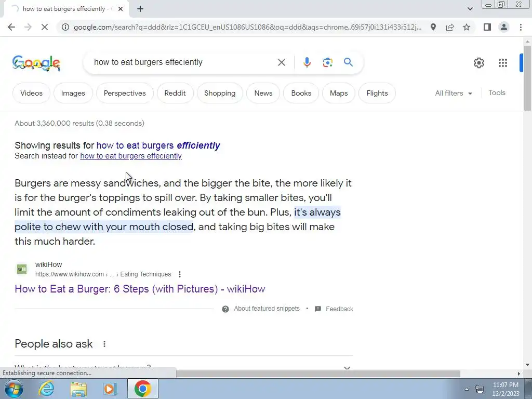Viewport: 532px width, 399px height.
Task: Submit search with magnifier icon
Action: point(348,62)
